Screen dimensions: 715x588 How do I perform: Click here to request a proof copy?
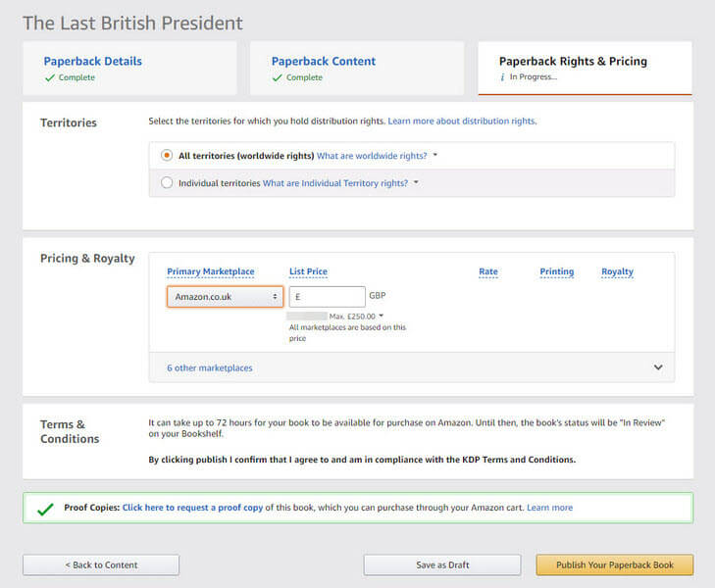(x=192, y=508)
